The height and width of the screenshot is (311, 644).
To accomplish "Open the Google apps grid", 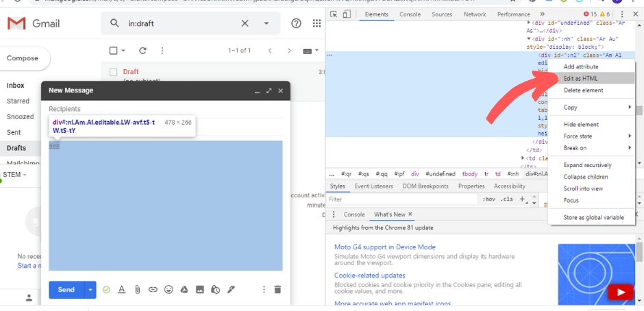I will coord(317,23).
